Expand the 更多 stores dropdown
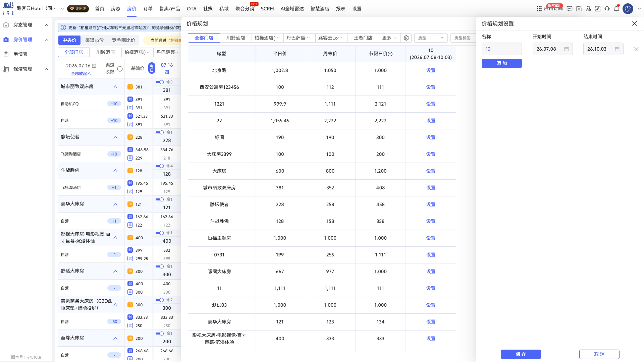Viewport: 644px width, 362px height. click(389, 38)
